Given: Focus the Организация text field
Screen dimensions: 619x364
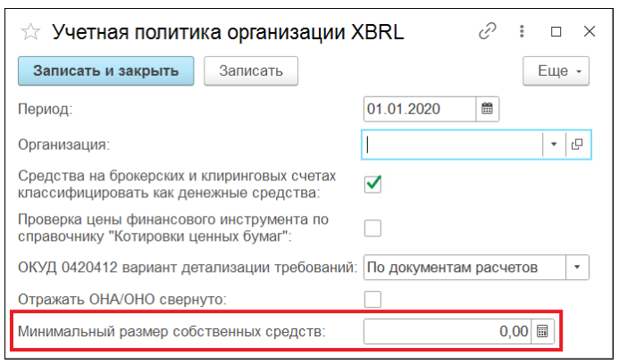Looking at the screenshot, I should (452, 145).
